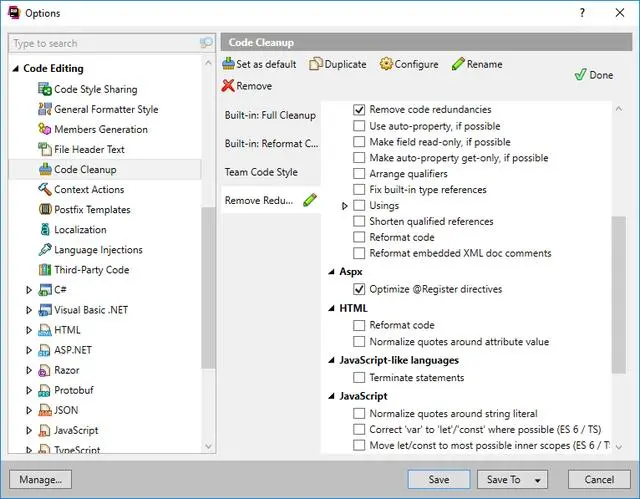Image resolution: width=640 pixels, height=499 pixels.
Task: Click the C# language icon
Action: click(45, 290)
